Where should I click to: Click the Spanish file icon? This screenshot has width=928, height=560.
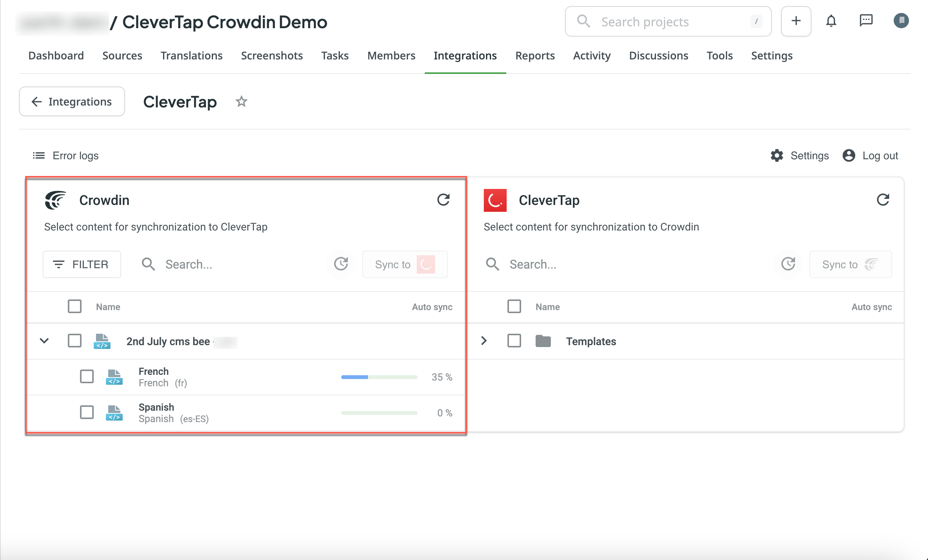tap(114, 413)
